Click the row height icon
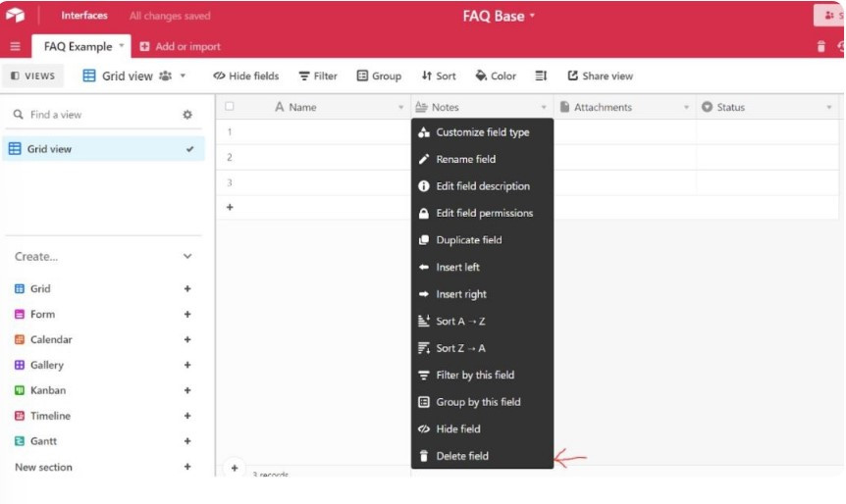Image resolution: width=846 pixels, height=504 pixels. click(541, 76)
